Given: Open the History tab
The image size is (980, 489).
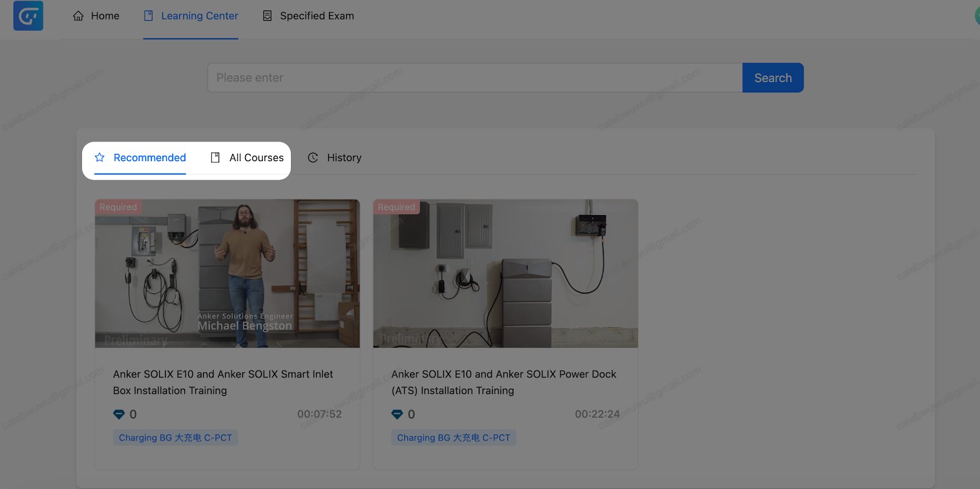Looking at the screenshot, I should click(344, 157).
